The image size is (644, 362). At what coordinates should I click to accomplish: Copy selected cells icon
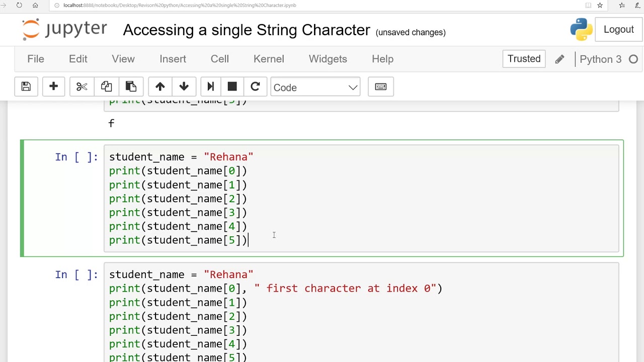click(106, 87)
